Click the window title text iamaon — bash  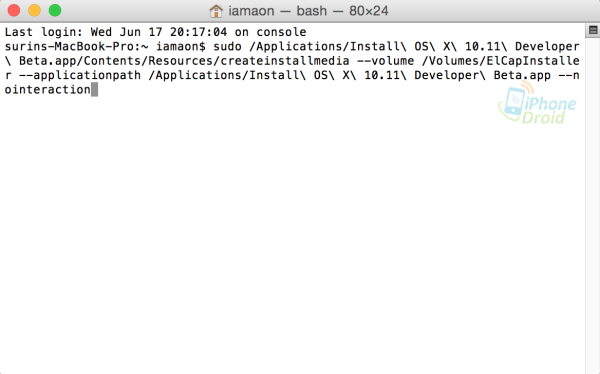(x=277, y=11)
